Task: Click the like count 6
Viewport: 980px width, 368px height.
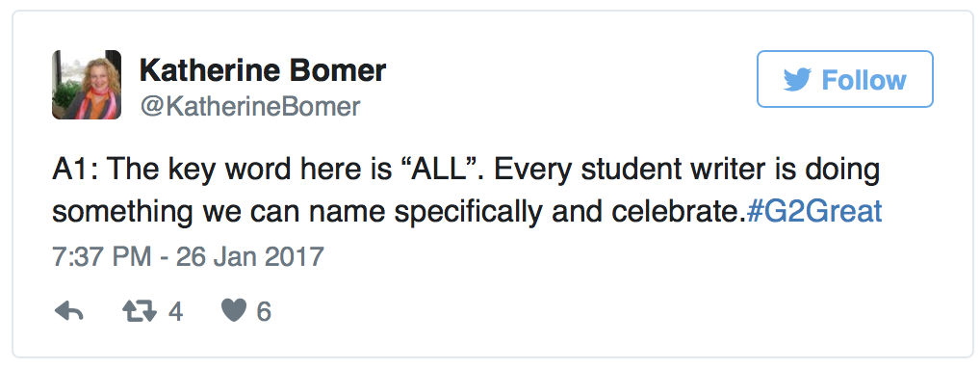Action: pos(264,312)
